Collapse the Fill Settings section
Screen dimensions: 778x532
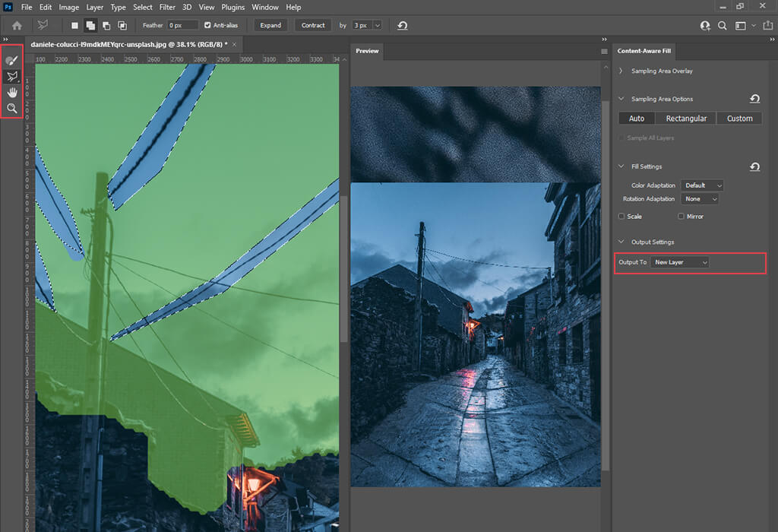tap(621, 166)
